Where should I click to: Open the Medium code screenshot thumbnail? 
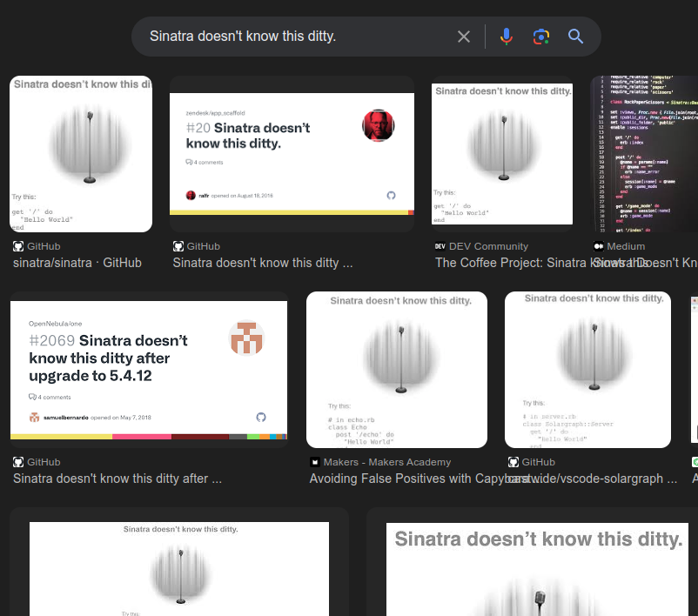coord(644,154)
